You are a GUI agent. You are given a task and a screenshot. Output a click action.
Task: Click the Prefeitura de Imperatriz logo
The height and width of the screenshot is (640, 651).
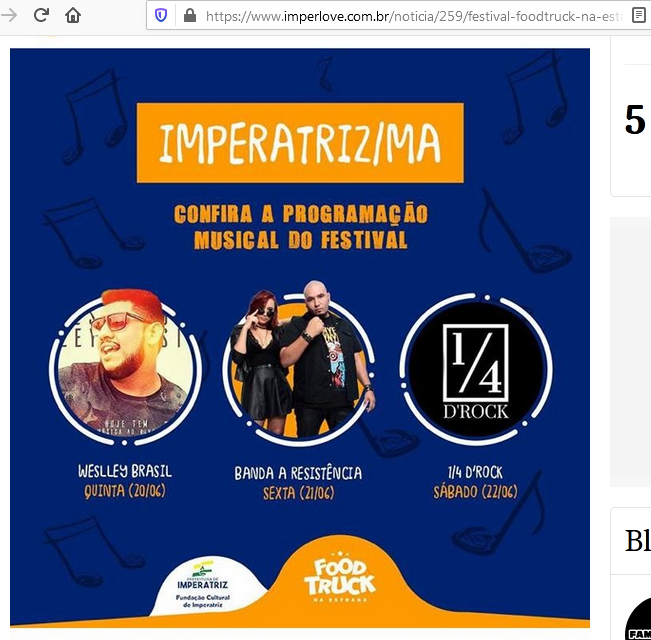click(203, 585)
